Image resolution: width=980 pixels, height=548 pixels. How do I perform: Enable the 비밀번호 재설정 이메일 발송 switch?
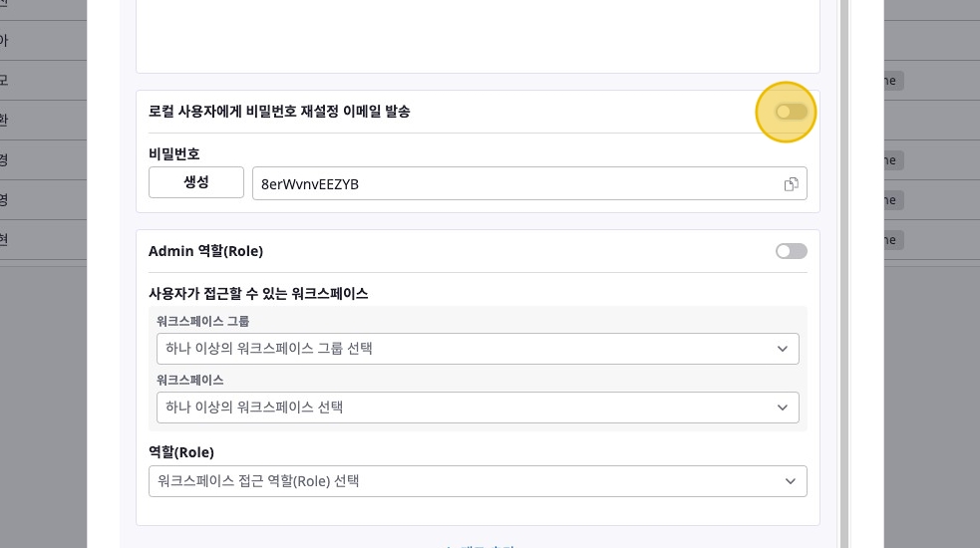click(x=791, y=112)
